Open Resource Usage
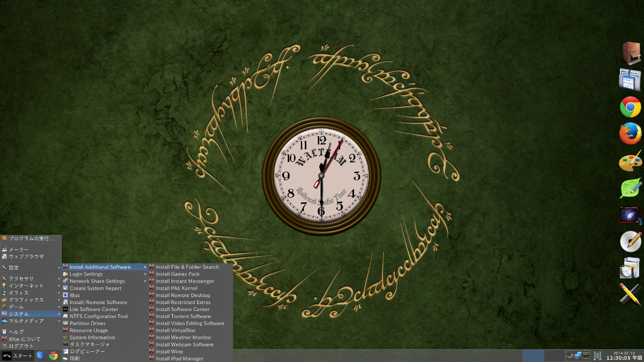Image resolution: width=644 pixels, height=362 pixels. [105, 330]
